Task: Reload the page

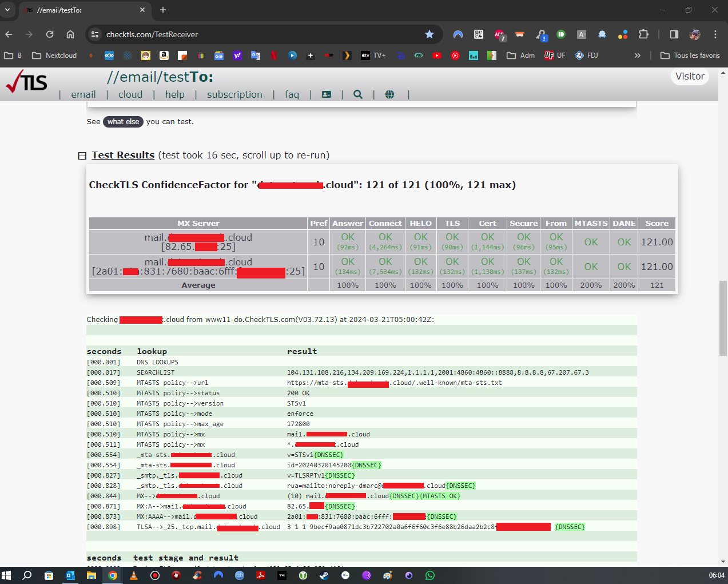Action: [50, 34]
